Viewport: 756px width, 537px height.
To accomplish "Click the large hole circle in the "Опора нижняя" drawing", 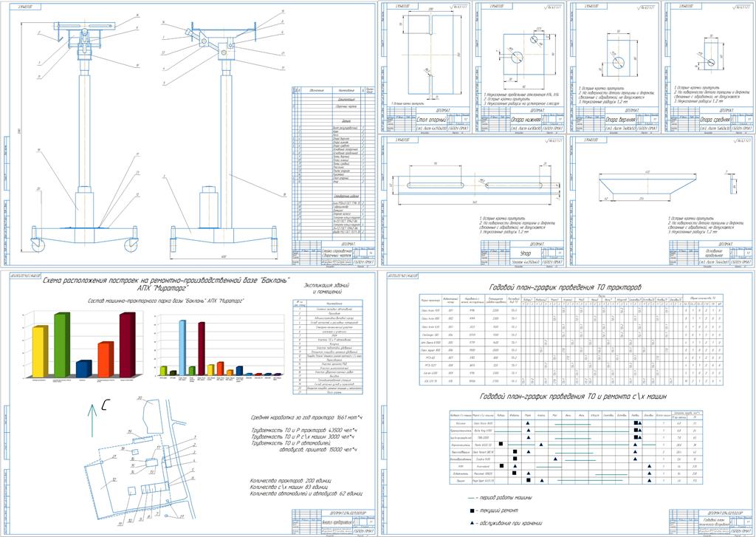I will tap(515, 56).
